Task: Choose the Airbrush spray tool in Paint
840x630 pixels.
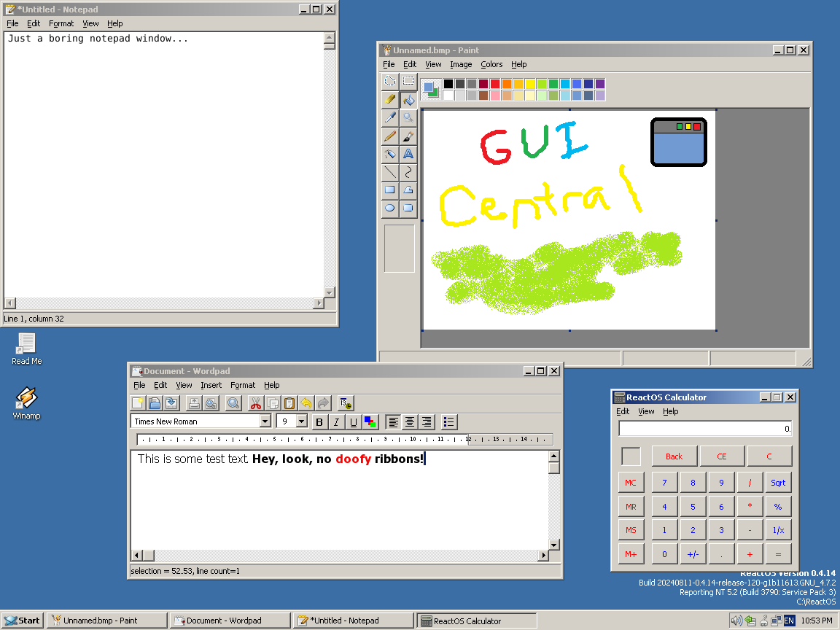Action: point(390,155)
